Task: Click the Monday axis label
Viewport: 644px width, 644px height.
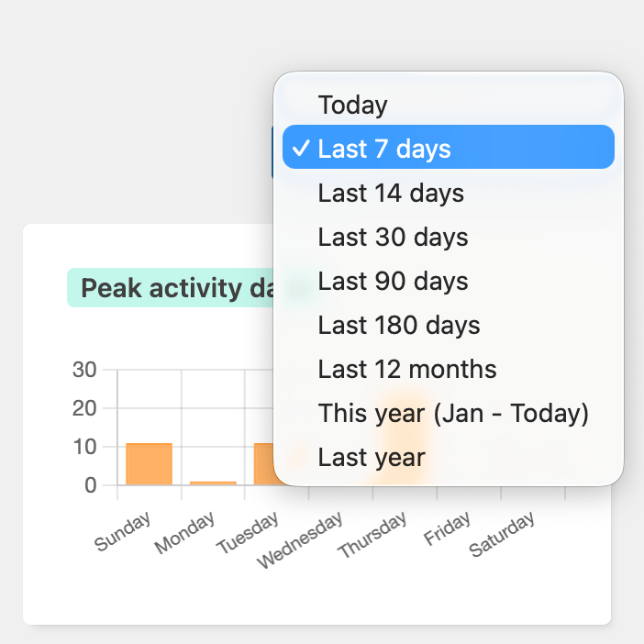Action: pyautogui.click(x=184, y=533)
